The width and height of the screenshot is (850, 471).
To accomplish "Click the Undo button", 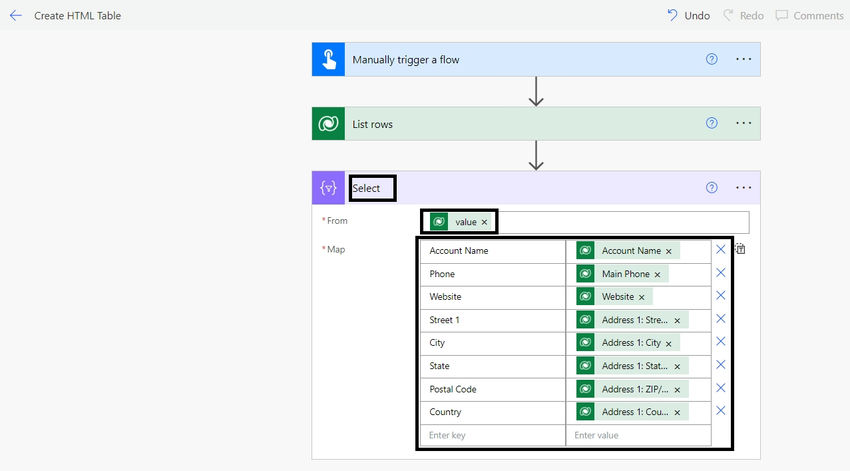I will click(x=688, y=16).
